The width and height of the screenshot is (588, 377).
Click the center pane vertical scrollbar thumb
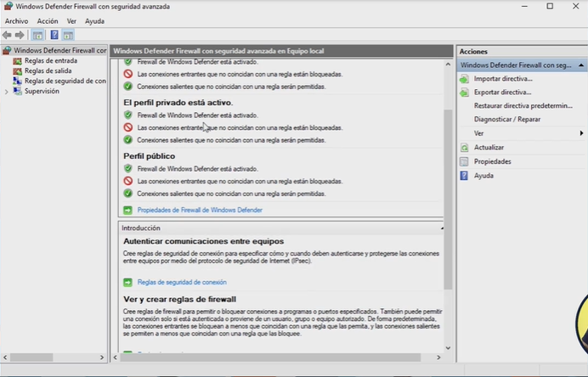[448, 199]
